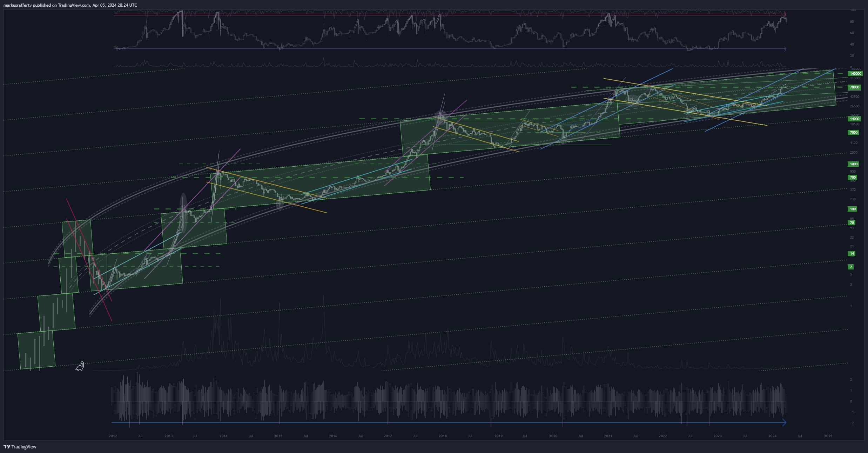Click the 110000 price axis value
Screen dimensions: 868x453
(x=855, y=78)
